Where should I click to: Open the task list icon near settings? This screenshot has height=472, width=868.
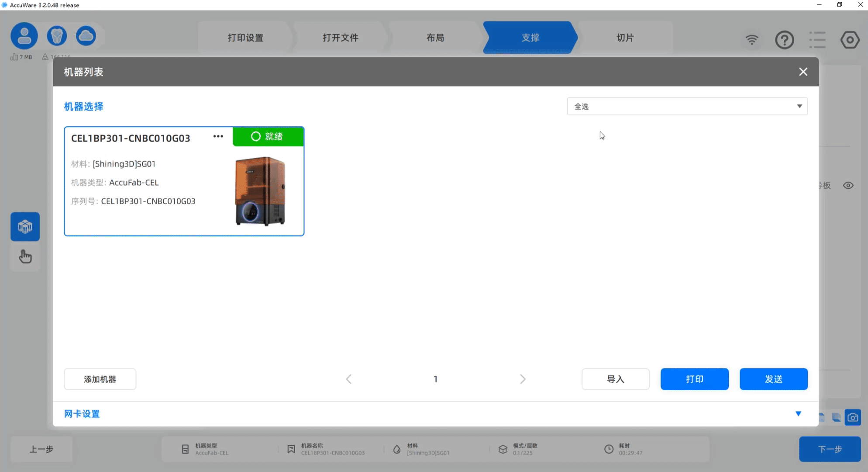click(x=817, y=39)
